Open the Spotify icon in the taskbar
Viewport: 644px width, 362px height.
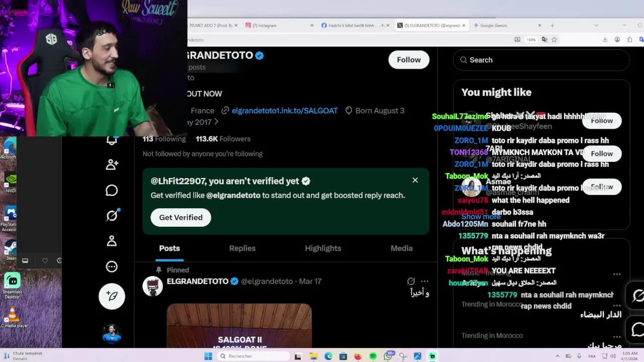click(373, 356)
